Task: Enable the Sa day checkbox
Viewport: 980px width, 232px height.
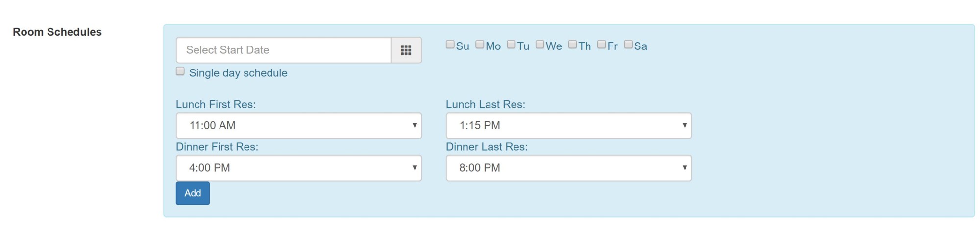Action: click(x=628, y=45)
